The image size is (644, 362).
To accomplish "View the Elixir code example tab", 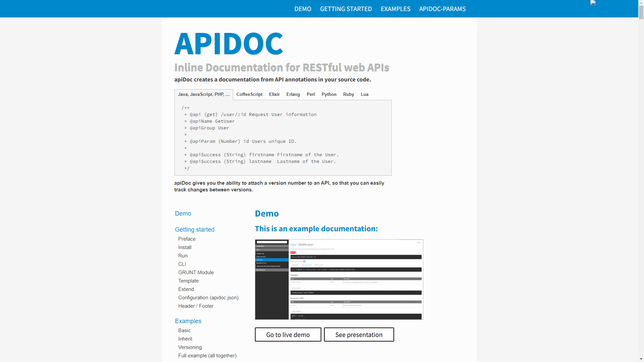I will (274, 95).
